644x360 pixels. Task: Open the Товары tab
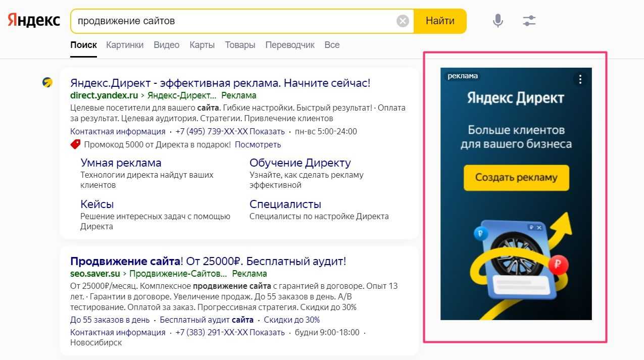pos(240,45)
